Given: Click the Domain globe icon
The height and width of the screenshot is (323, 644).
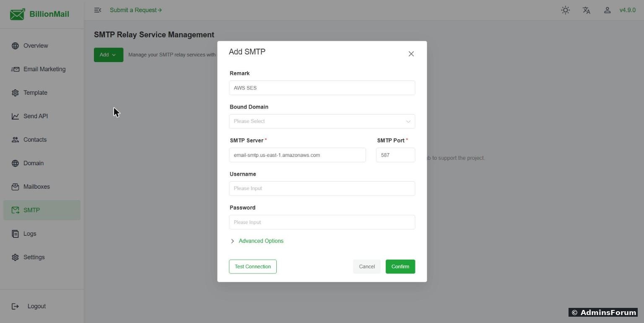Looking at the screenshot, I should pyautogui.click(x=15, y=163).
